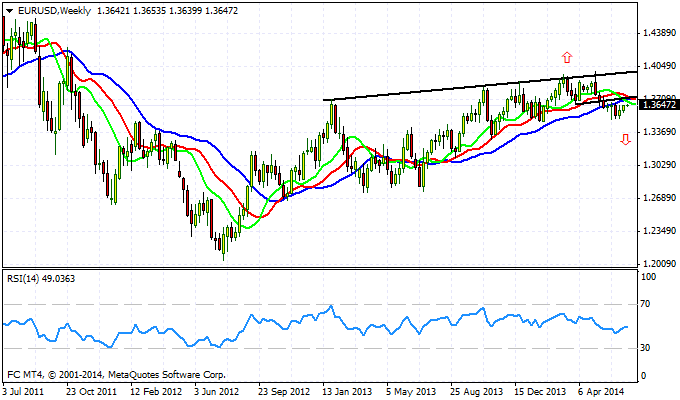Click RSI scale level 100
The image size is (680, 400).
648,277
